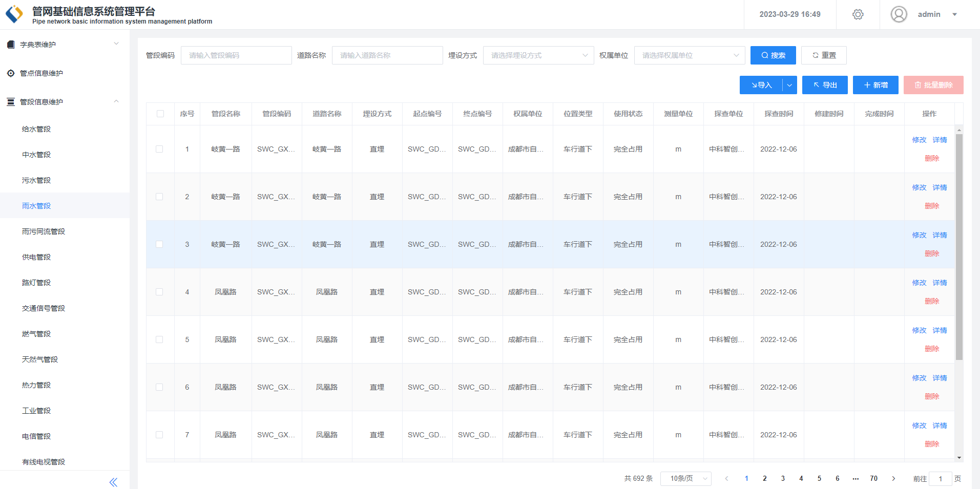This screenshot has height=489, width=980.
Task: Go to next page arrow
Action: 893,478
